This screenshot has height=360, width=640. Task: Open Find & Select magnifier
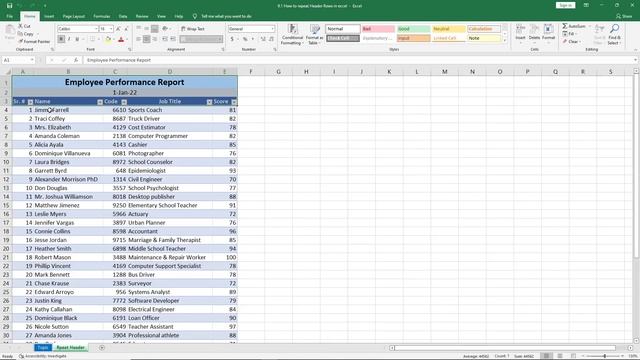pos(614,34)
